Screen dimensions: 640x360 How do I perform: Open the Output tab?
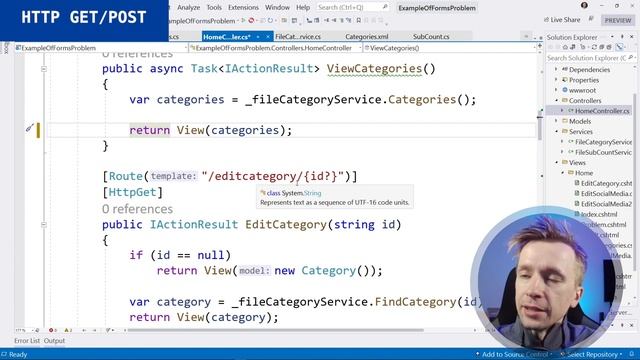point(54,340)
